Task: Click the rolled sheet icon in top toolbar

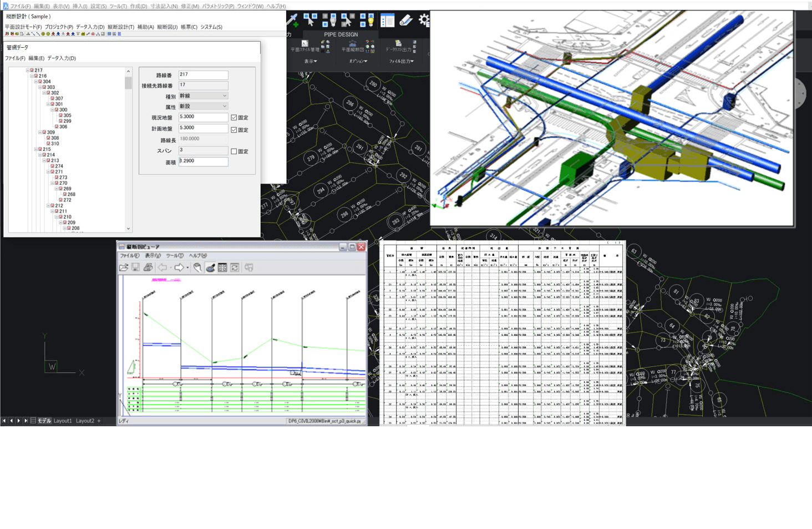Action: tap(406, 21)
